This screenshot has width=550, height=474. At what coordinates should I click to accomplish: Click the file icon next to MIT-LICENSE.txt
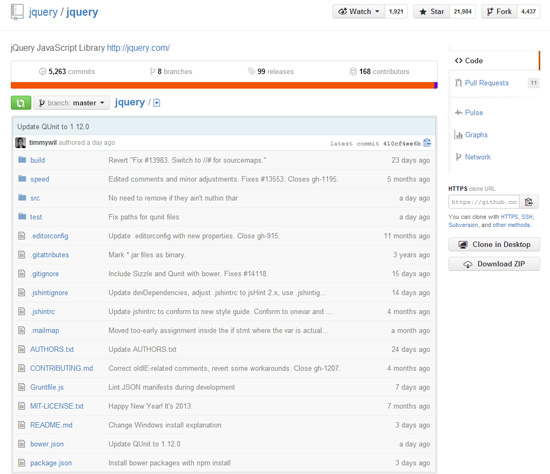[22, 406]
